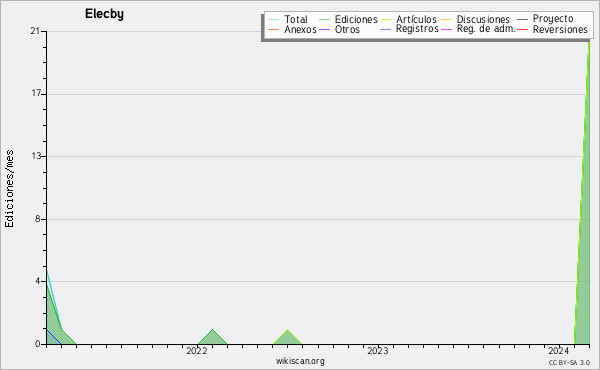600x370 pixels.
Task: Click the blue Registros legend line swatch
Action: (386, 29)
